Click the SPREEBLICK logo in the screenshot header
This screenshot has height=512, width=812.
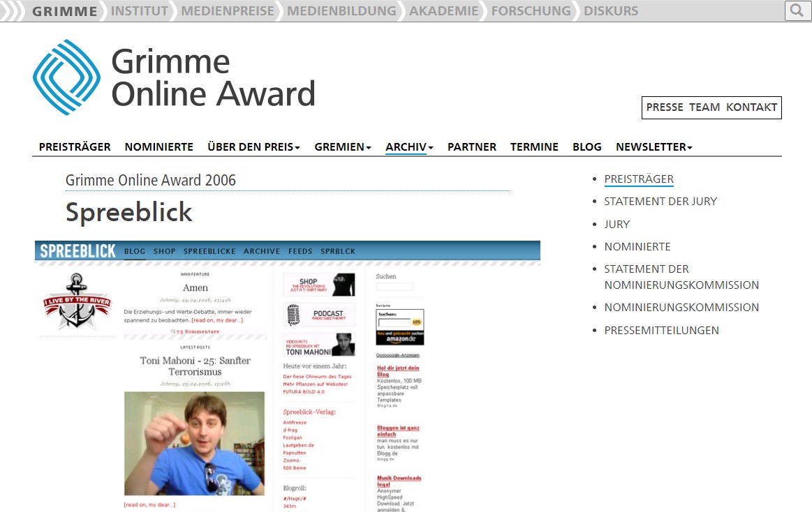click(x=77, y=251)
